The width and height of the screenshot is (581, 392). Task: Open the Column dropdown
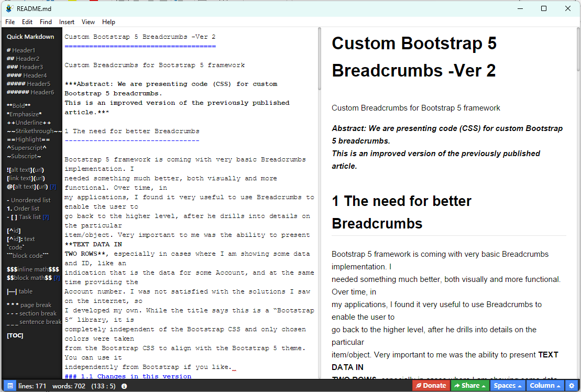[545, 385]
